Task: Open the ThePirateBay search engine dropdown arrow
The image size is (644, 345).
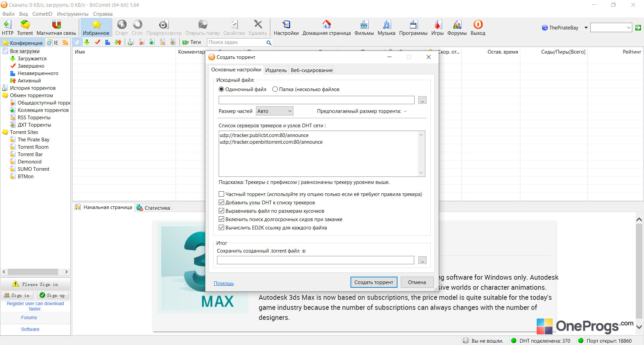Action: [586, 28]
